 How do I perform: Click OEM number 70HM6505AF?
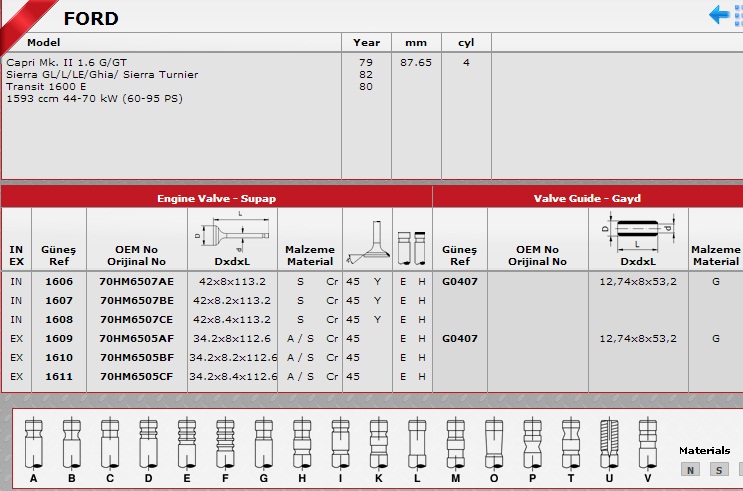coord(136,338)
